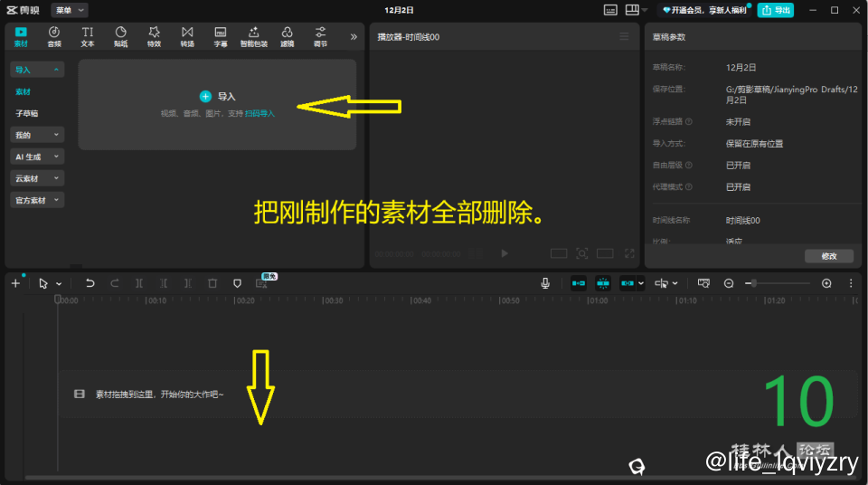868x485 pixels.
Task: Expand the 云素材 sidebar section
Action: pos(37,178)
